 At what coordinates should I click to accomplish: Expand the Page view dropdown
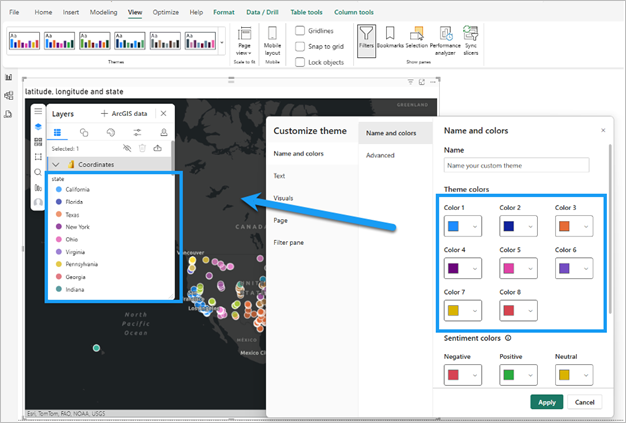245,46
